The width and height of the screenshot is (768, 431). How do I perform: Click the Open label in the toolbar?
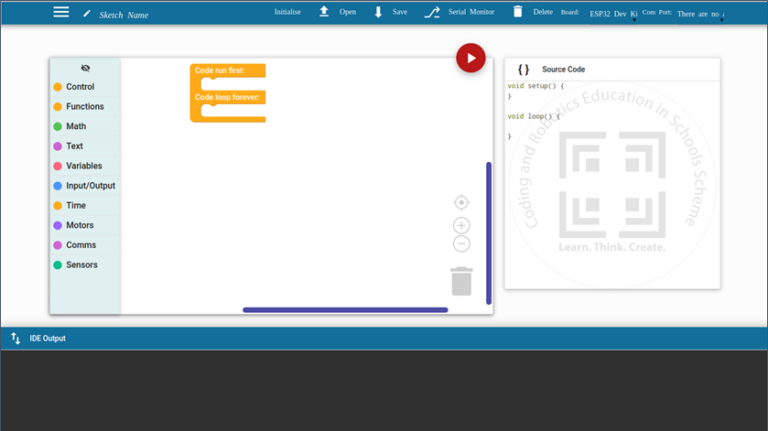coord(348,12)
